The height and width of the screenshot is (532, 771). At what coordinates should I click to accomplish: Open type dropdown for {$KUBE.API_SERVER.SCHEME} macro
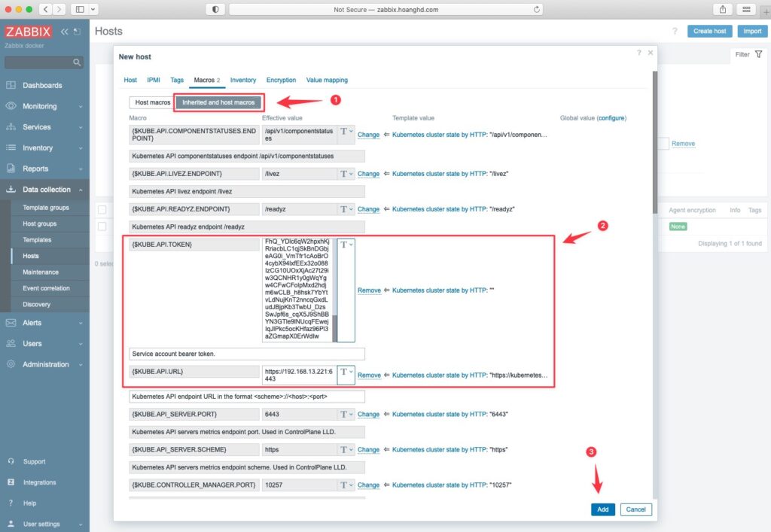click(346, 449)
